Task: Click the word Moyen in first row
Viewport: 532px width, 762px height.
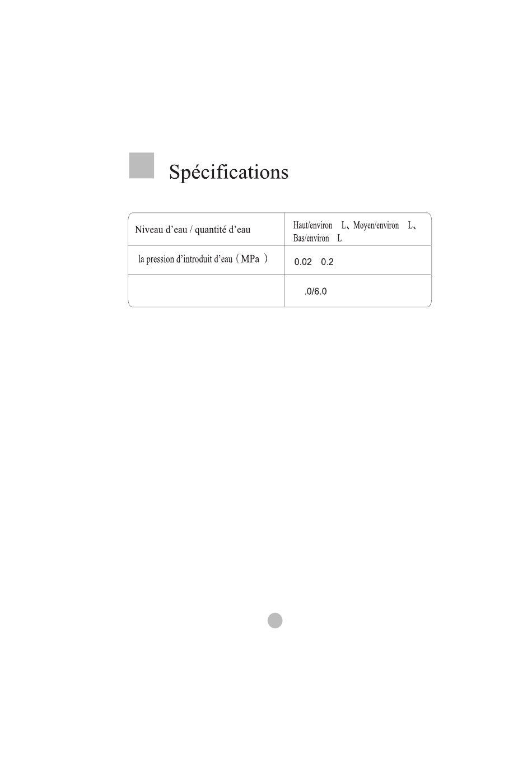Action: pos(363,225)
